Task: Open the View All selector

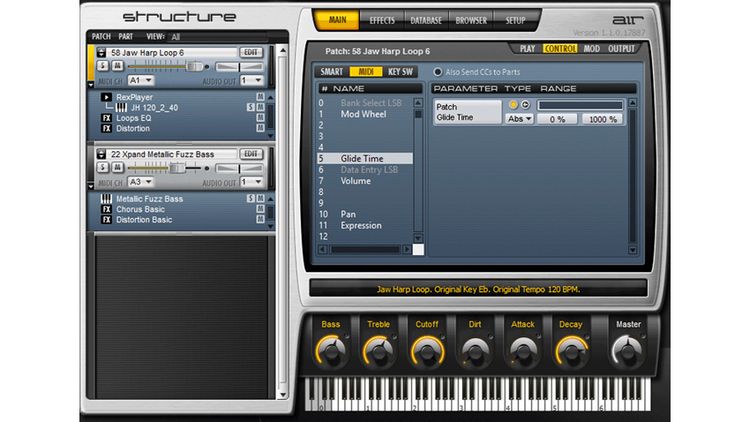Action: [x=218, y=37]
